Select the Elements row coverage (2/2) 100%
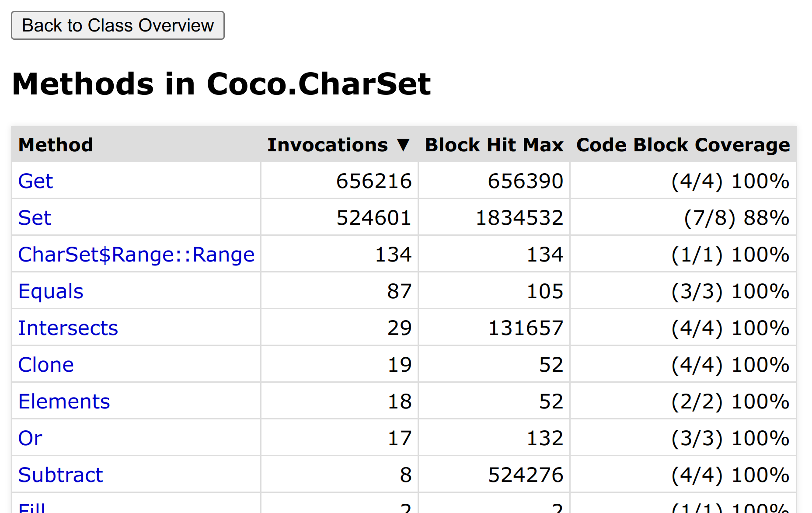 [x=730, y=401]
